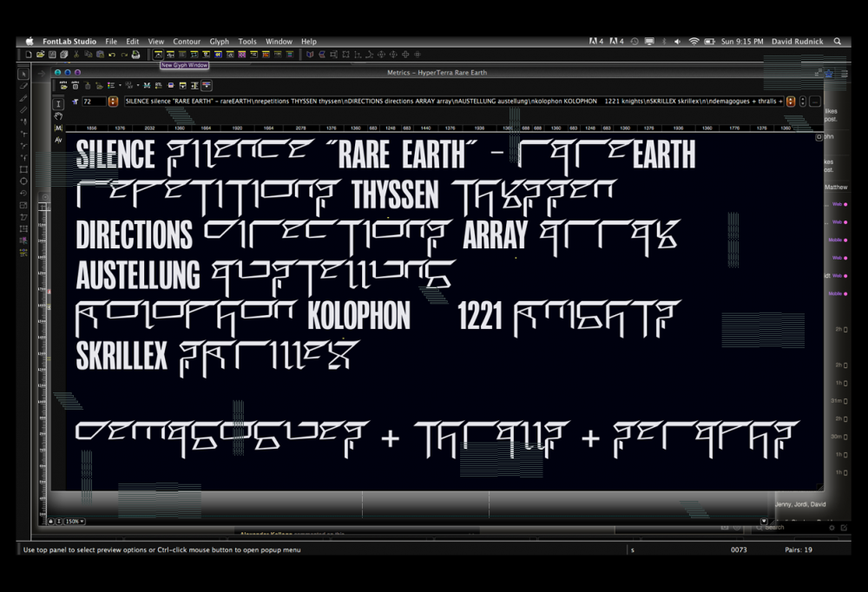This screenshot has width=868, height=592.
Task: Click the Open folder icon in main toolbar
Action: coord(41,55)
